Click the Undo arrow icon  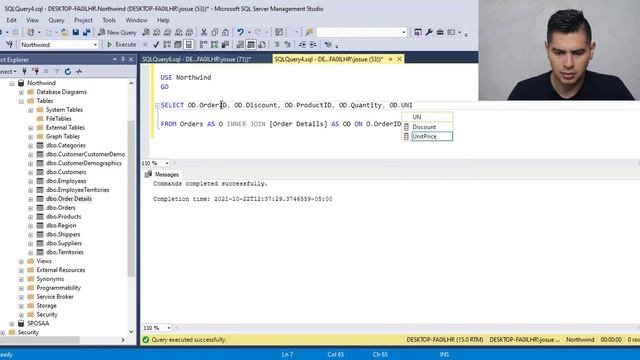coord(240,32)
